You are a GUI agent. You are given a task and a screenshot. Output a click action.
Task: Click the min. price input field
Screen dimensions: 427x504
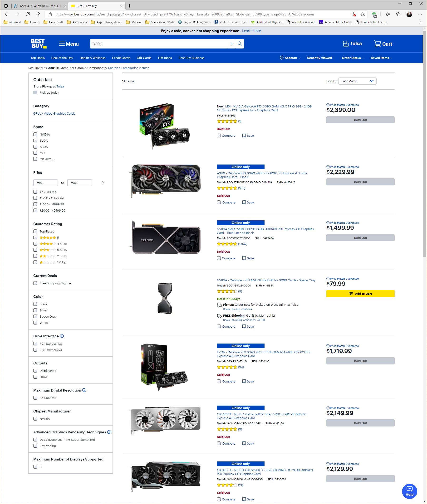[45, 183]
